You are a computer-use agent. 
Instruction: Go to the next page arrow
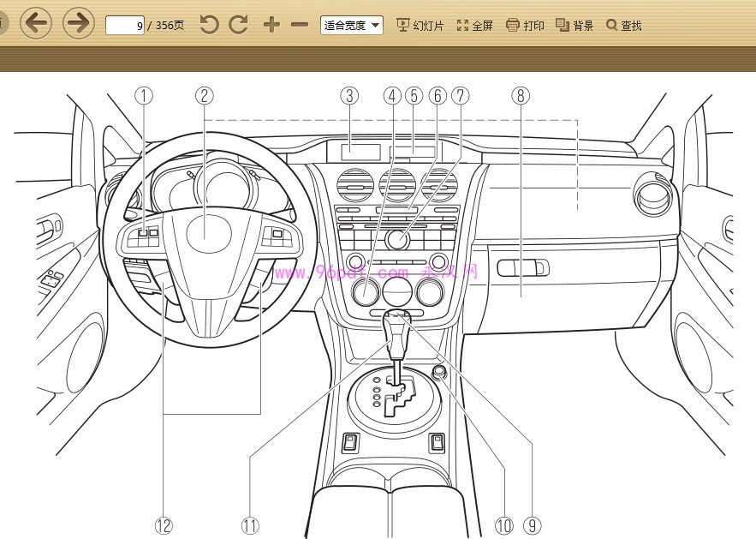(x=79, y=23)
